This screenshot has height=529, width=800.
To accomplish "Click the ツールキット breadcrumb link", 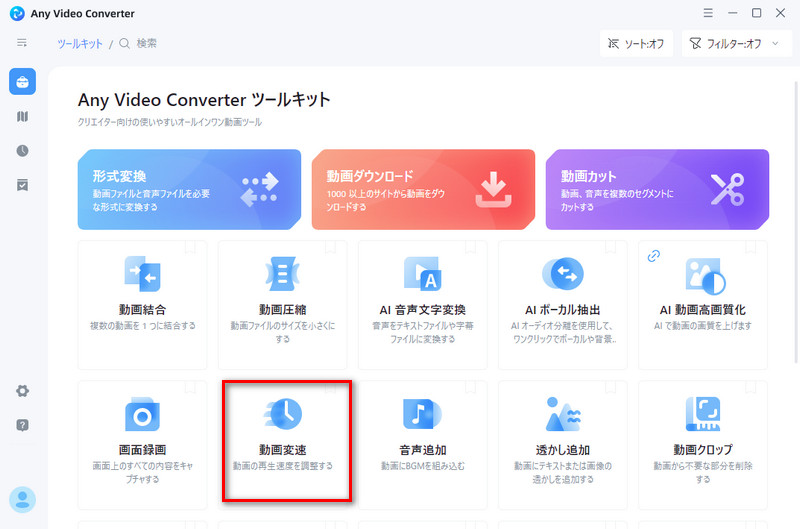I will 80,43.
